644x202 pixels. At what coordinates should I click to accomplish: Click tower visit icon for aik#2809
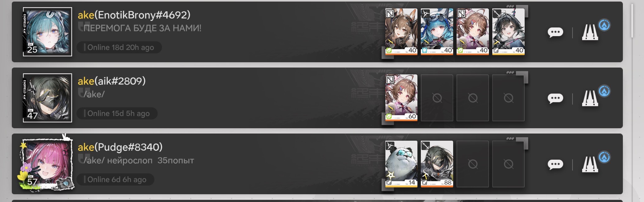[590, 98]
